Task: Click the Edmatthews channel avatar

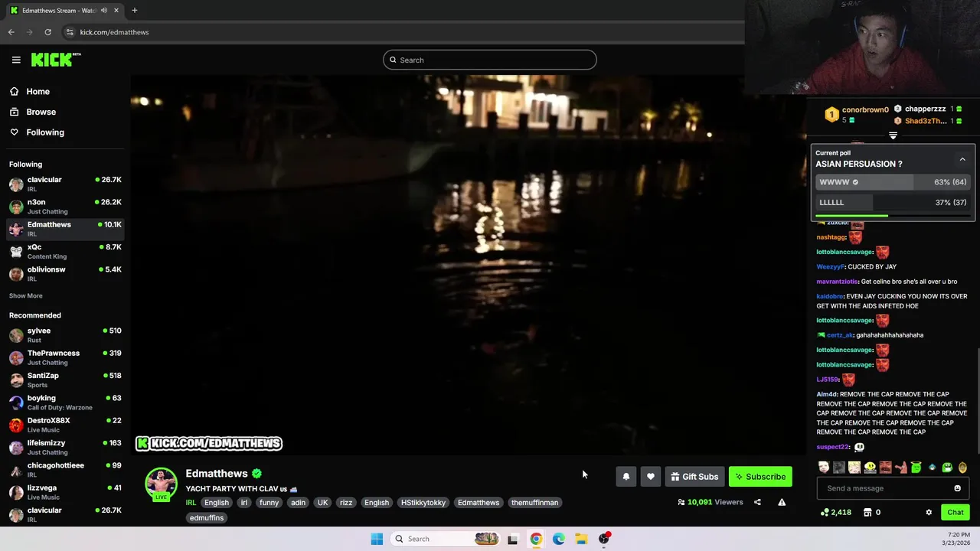Action: [161, 484]
